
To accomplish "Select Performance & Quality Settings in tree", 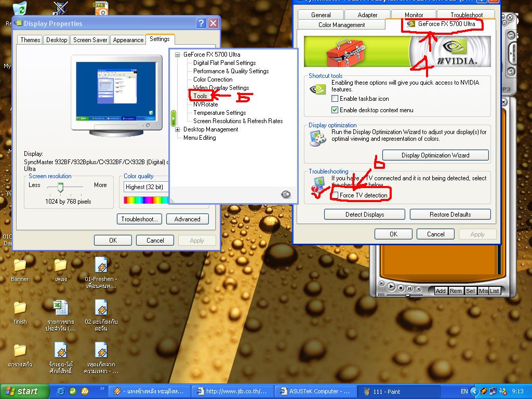I will [x=231, y=71].
